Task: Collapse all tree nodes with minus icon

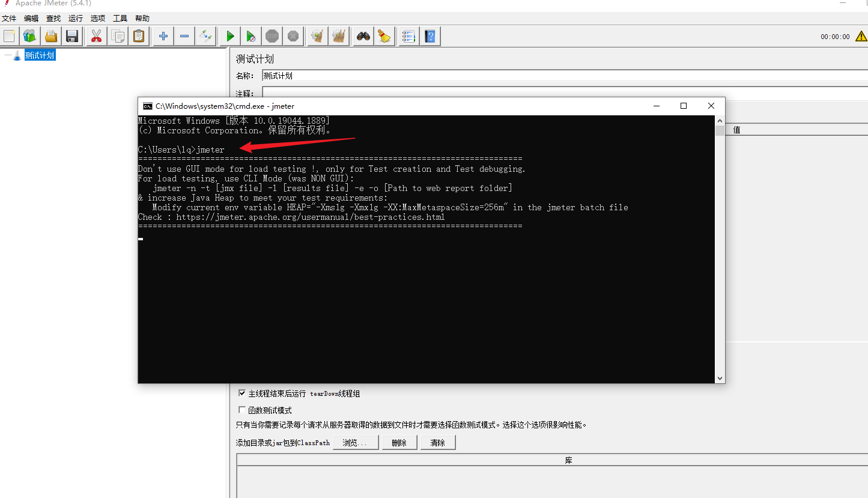Action: pos(184,36)
